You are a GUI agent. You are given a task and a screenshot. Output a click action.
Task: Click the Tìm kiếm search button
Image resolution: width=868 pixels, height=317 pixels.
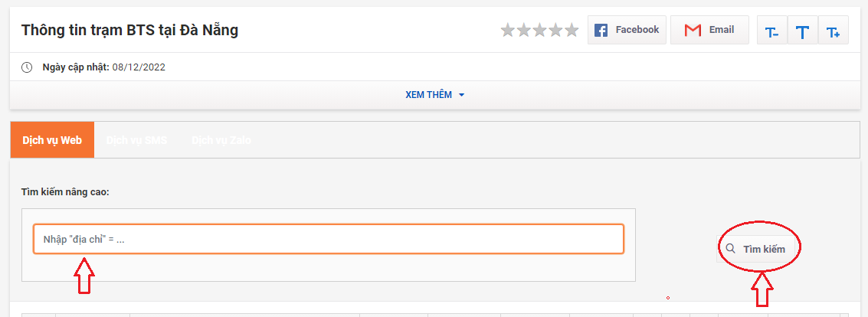[x=757, y=248]
